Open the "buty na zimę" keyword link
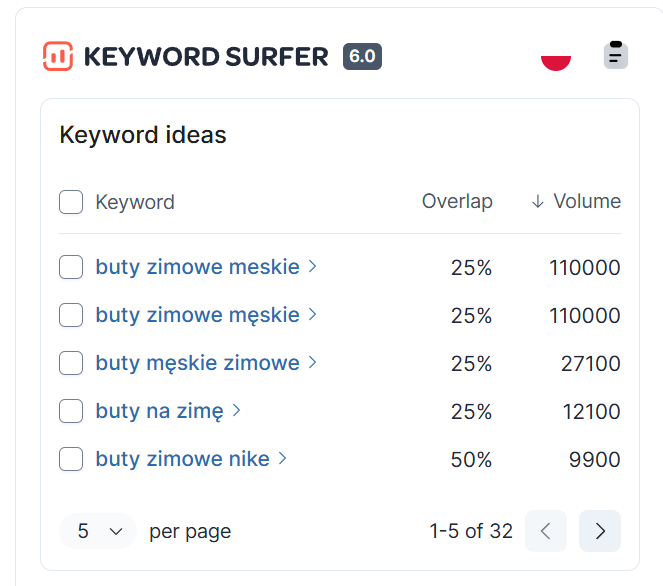 click(x=159, y=411)
